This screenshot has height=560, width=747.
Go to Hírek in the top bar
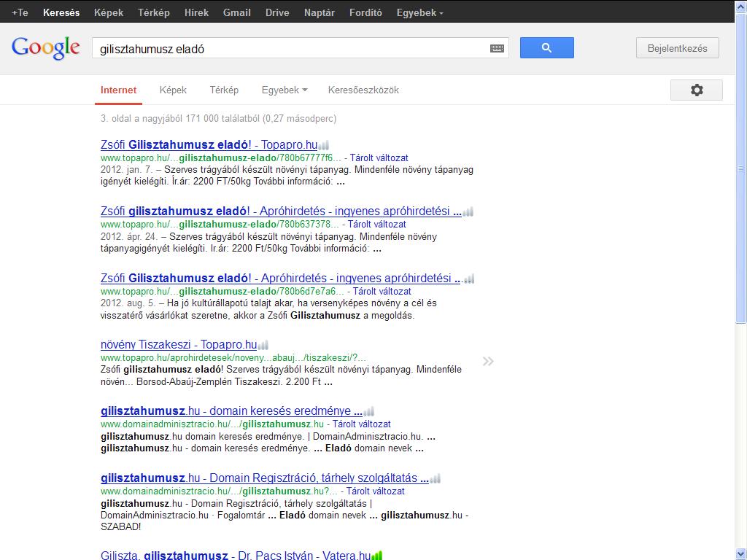pos(197,13)
